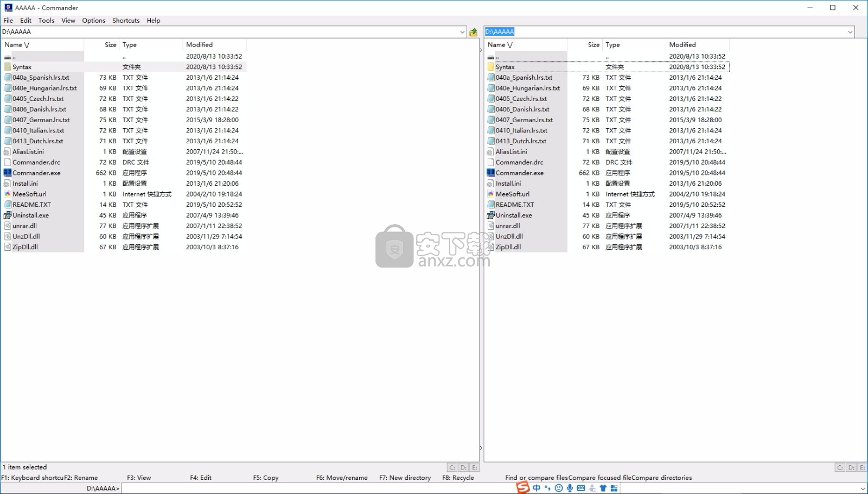
Task: Expand the right panel path dropdown
Action: coord(850,32)
